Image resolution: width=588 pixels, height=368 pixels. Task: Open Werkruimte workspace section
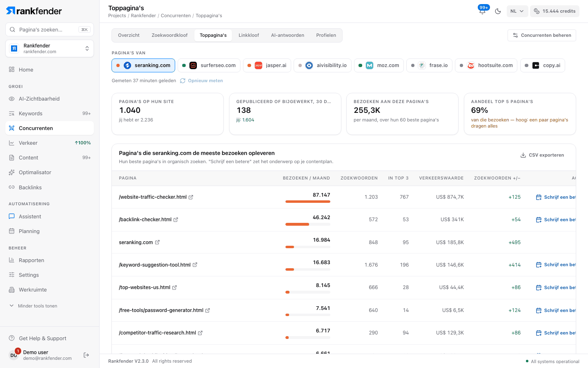49,289
